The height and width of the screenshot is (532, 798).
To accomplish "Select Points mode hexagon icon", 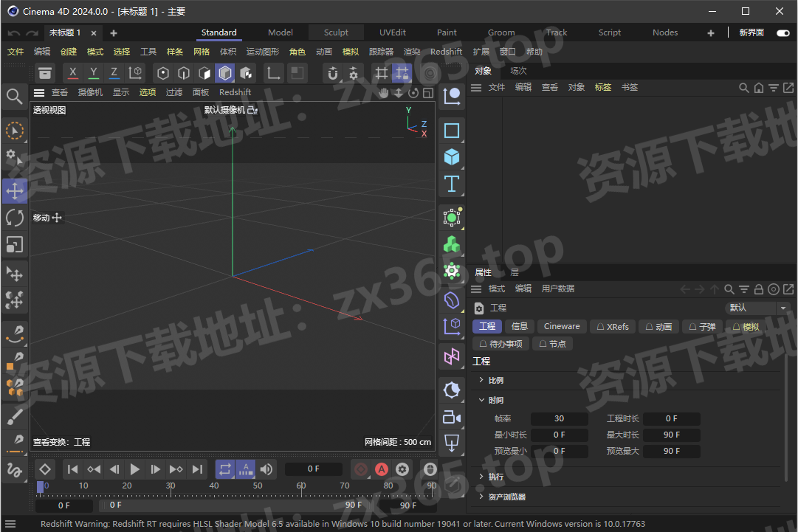I will click(x=163, y=73).
